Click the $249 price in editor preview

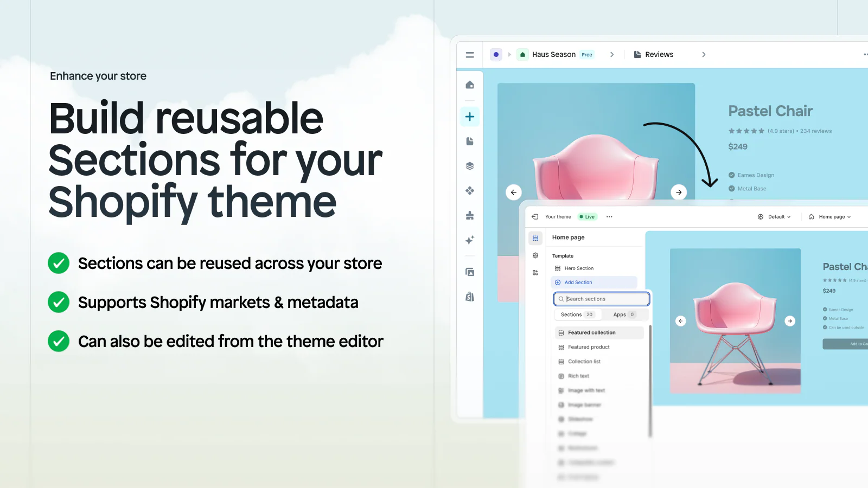tap(829, 291)
